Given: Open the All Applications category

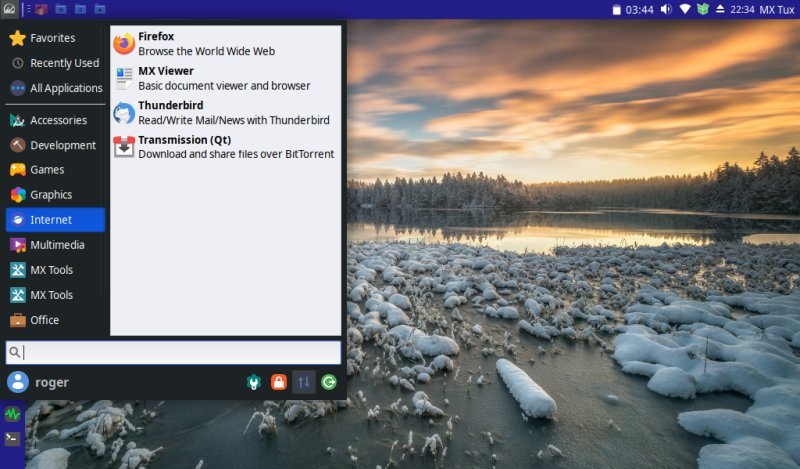Looking at the screenshot, I should pos(66,88).
